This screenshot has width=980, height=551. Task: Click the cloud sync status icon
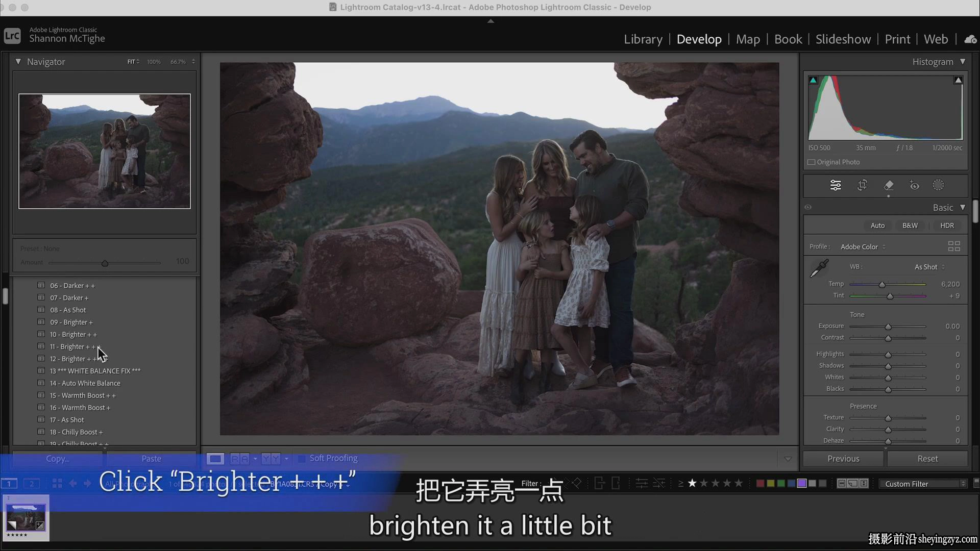pyautogui.click(x=970, y=39)
